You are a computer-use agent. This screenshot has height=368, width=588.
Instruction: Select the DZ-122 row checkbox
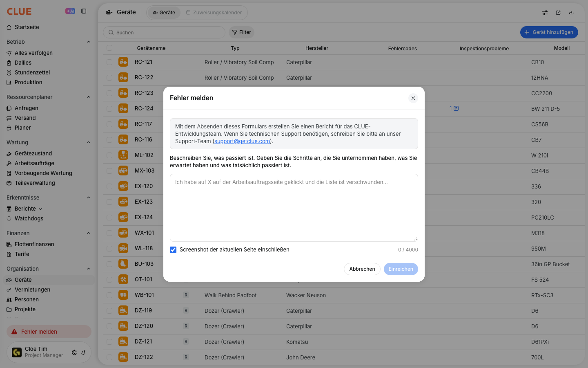(109, 357)
